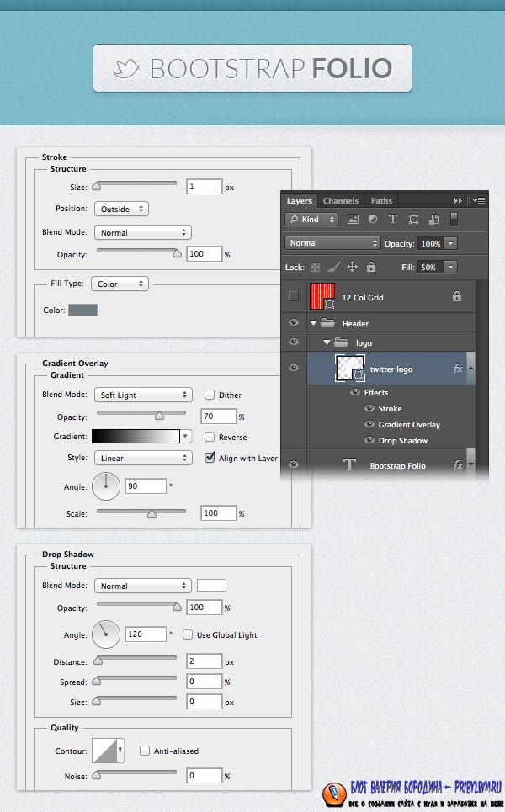Open the layer Opacity slider arrow

pos(450,243)
